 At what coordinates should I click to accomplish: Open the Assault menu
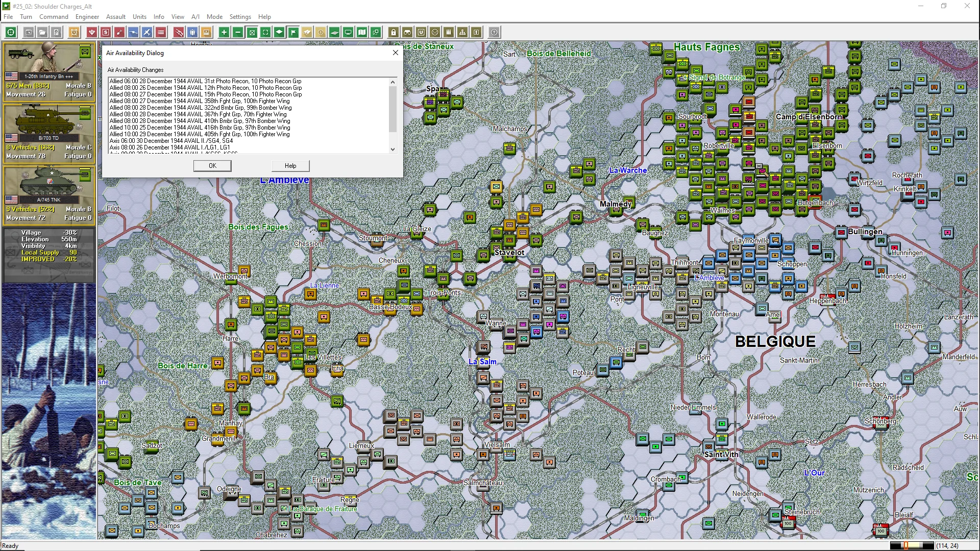click(x=116, y=17)
